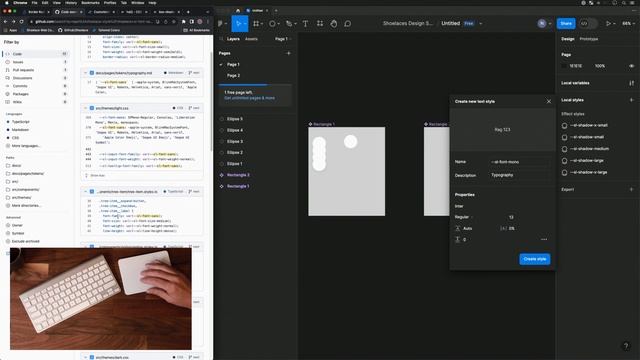
Task: Add a new local style
Action: [631, 100]
